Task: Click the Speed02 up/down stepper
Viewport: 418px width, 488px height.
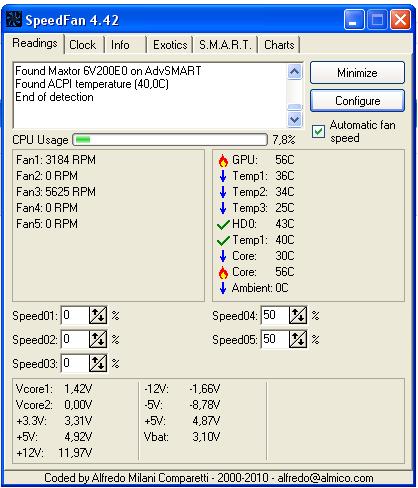Action: (x=98, y=339)
